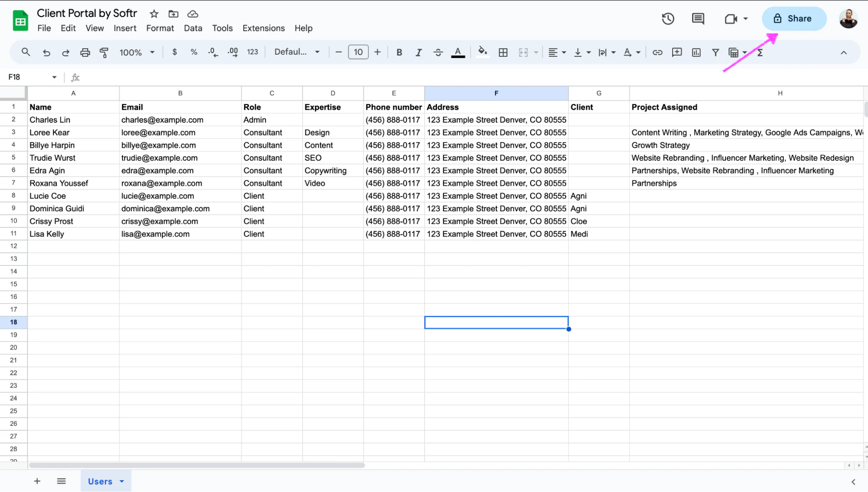This screenshot has height=492, width=868.
Task: Format as percent icon
Action: tap(194, 52)
